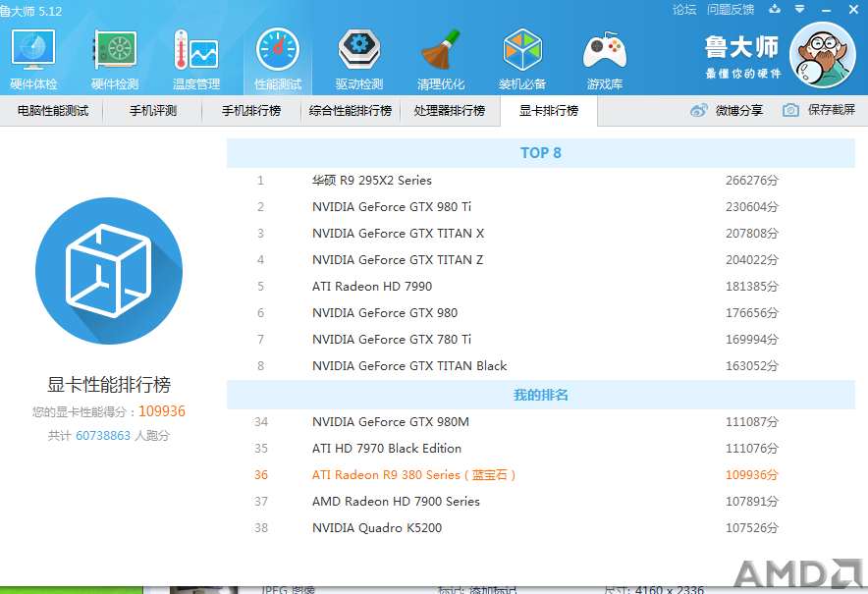This screenshot has width=868, height=594.
Task: Click the 微博分享 share button
Action: click(x=727, y=110)
